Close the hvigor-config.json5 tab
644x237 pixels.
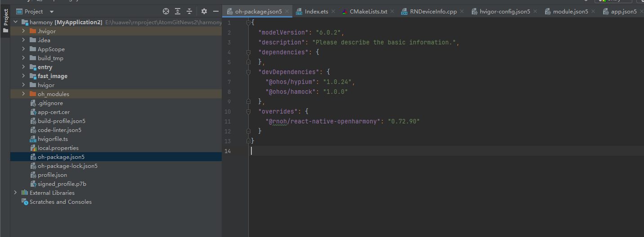pyautogui.click(x=535, y=12)
